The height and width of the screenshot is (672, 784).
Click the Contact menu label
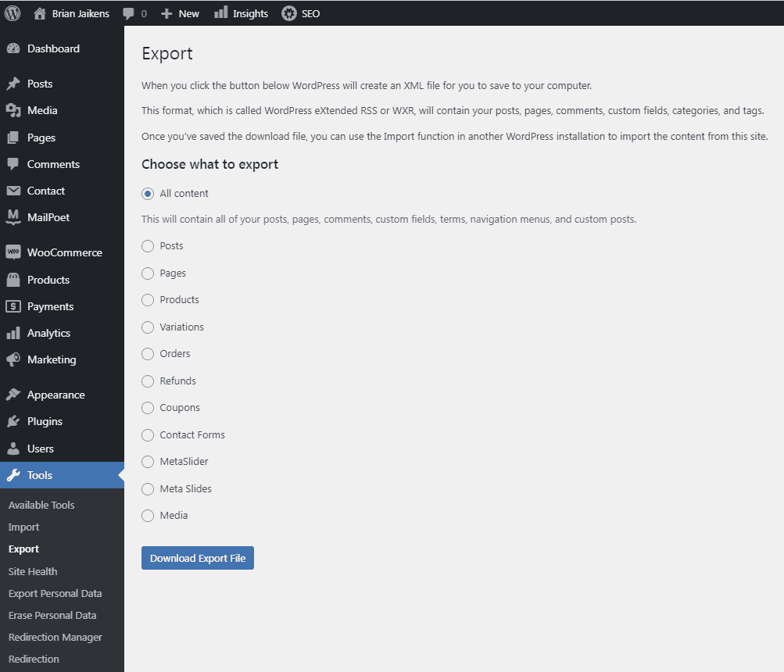click(x=46, y=191)
